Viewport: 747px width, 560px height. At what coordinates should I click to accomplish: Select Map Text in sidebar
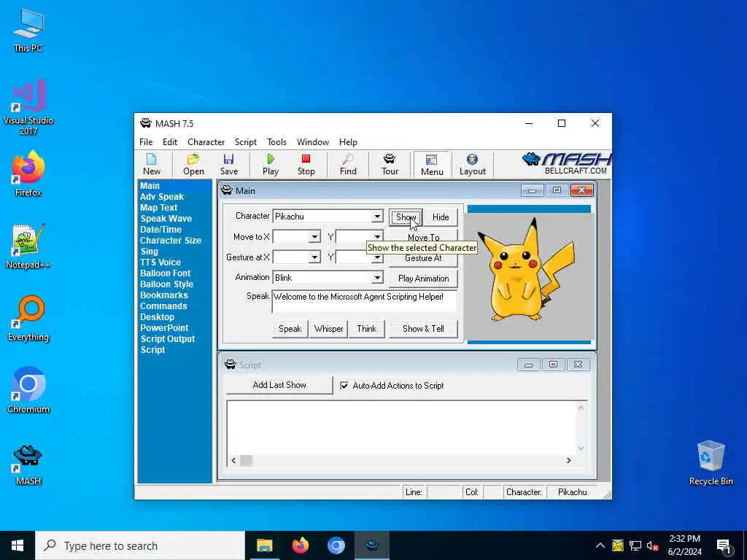(158, 208)
